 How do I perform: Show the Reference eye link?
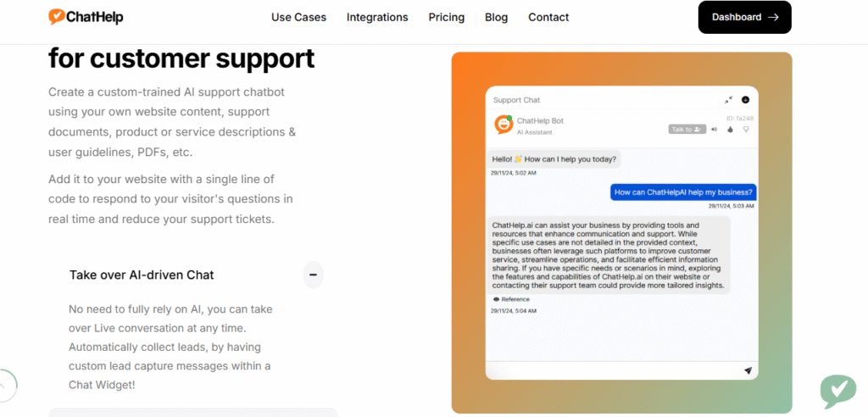click(x=511, y=299)
